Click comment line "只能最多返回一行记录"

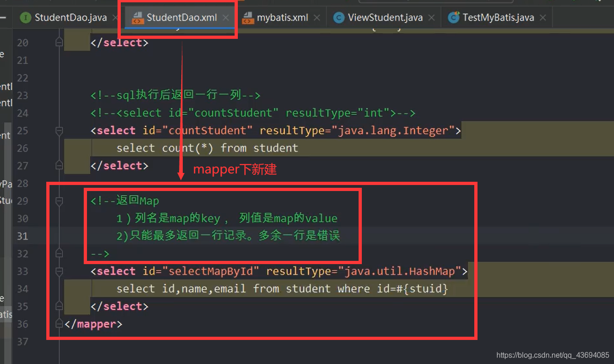pos(228,236)
